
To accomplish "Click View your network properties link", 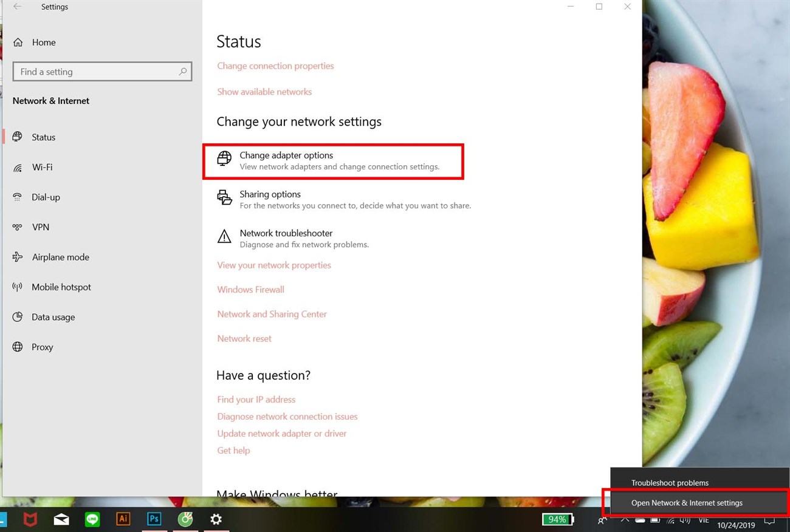I will pyautogui.click(x=274, y=265).
